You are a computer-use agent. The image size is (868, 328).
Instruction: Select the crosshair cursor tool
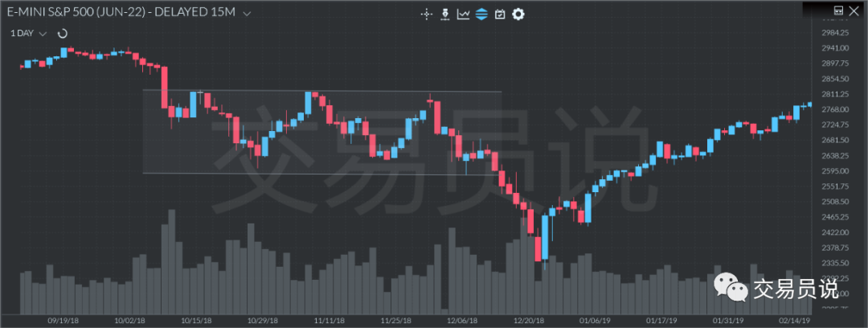427,14
